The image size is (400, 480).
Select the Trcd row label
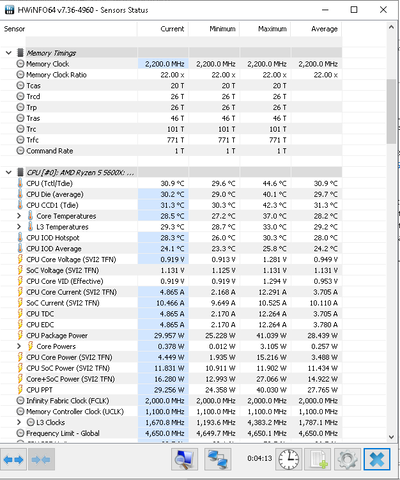click(33, 96)
